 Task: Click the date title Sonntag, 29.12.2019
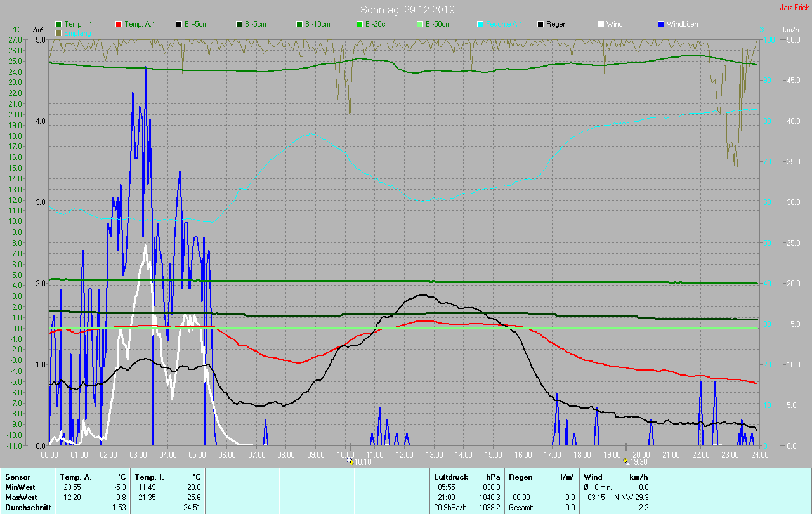[407, 10]
